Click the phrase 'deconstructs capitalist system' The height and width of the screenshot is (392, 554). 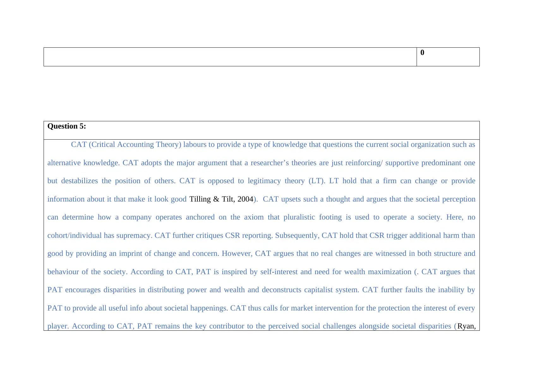[310, 290]
